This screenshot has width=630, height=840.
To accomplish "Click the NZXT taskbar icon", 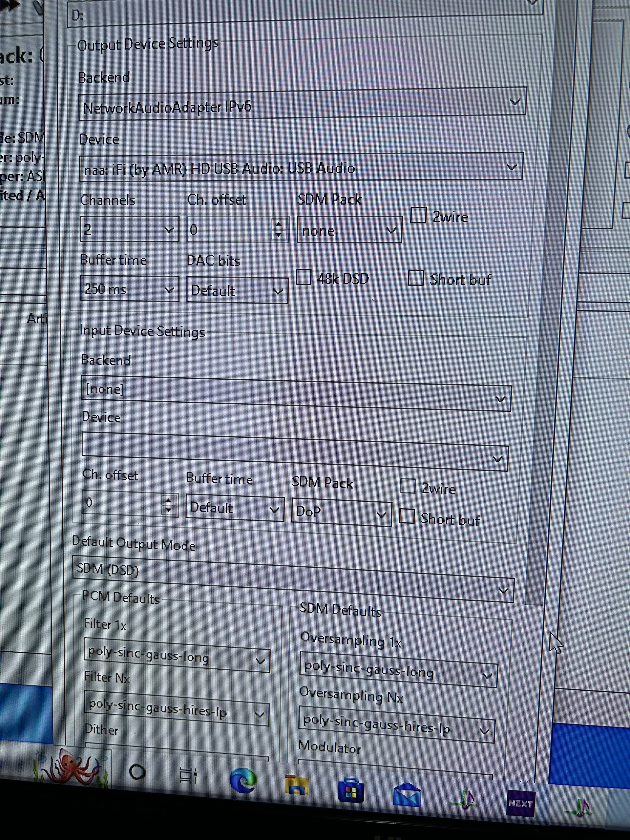I will point(521,803).
